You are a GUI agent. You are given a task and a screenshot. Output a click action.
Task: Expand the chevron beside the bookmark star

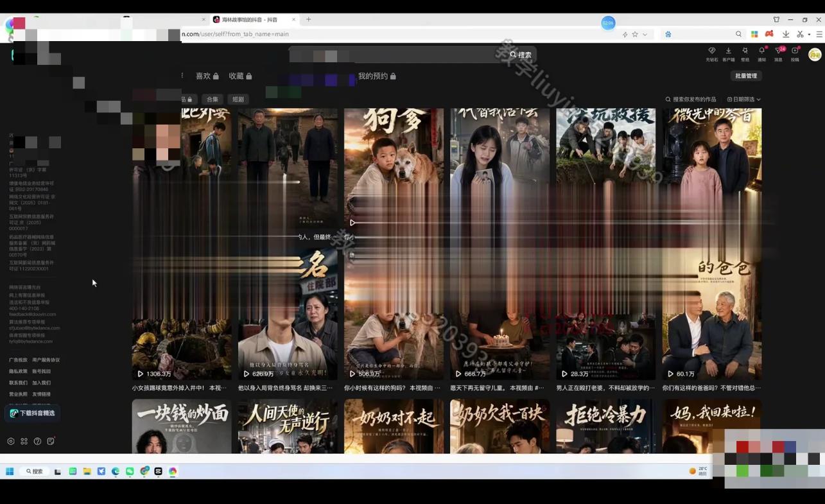[645, 35]
